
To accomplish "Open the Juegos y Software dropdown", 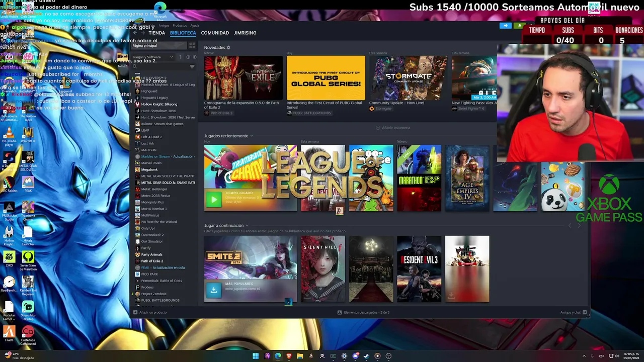I will 153,57.
